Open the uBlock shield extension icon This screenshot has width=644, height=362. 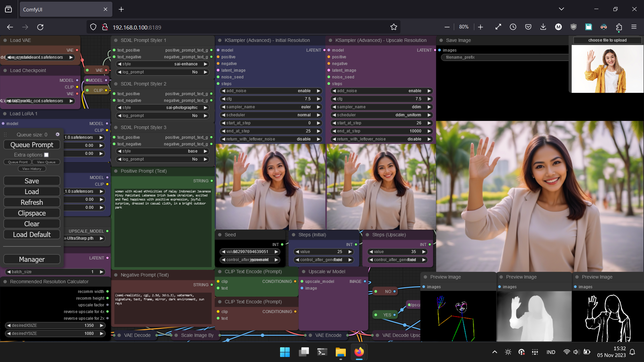[573, 27]
